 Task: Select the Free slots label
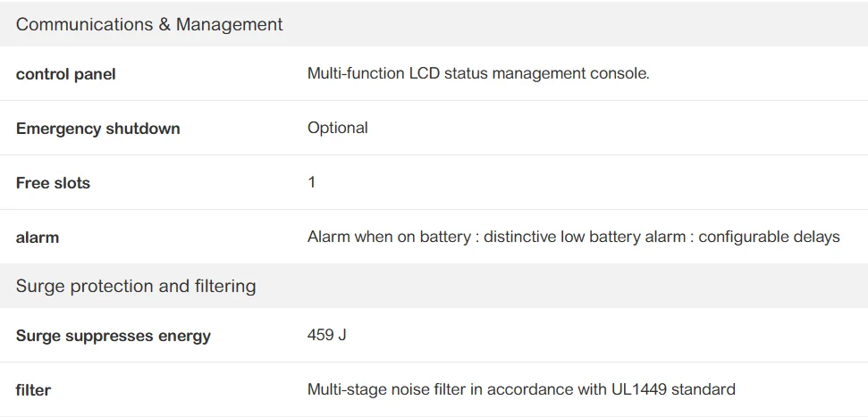pyautogui.click(x=53, y=183)
